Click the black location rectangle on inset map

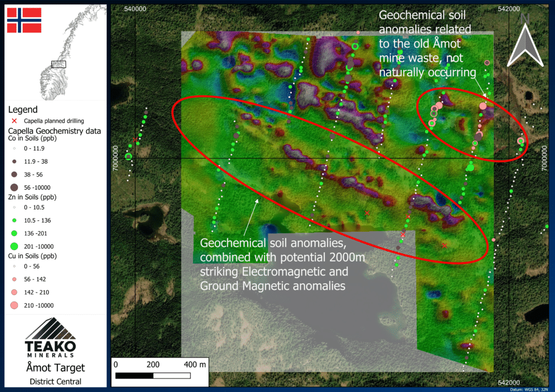(59, 64)
